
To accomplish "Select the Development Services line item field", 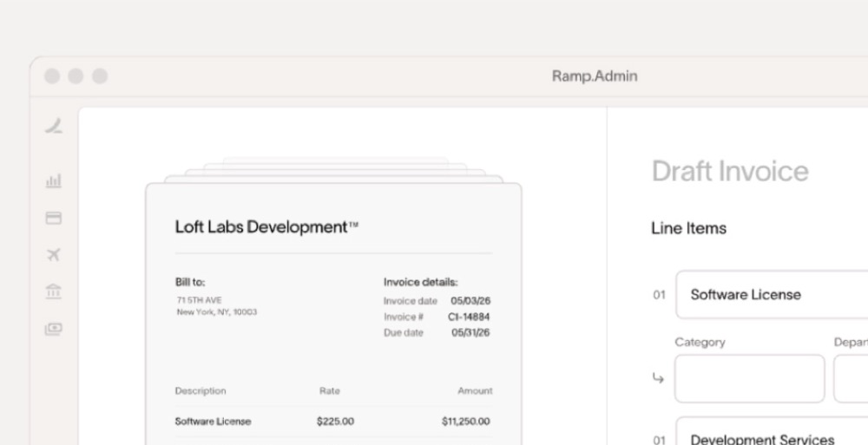I will [772, 431].
